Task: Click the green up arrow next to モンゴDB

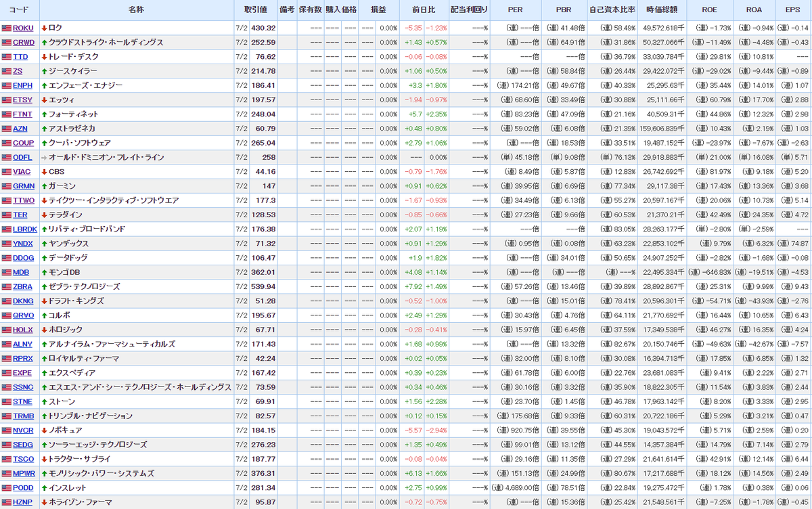Action: (x=44, y=272)
